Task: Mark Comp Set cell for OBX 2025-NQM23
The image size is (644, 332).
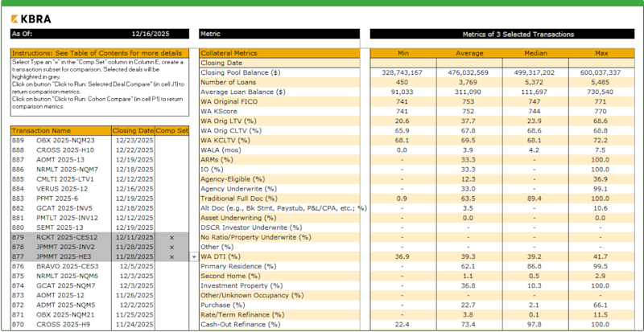Action: pos(171,141)
